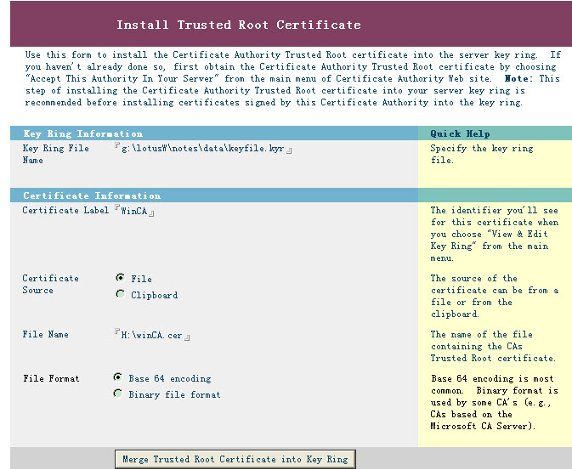Click the Quick Help header
This screenshot has width=572, height=469.
pos(460,134)
